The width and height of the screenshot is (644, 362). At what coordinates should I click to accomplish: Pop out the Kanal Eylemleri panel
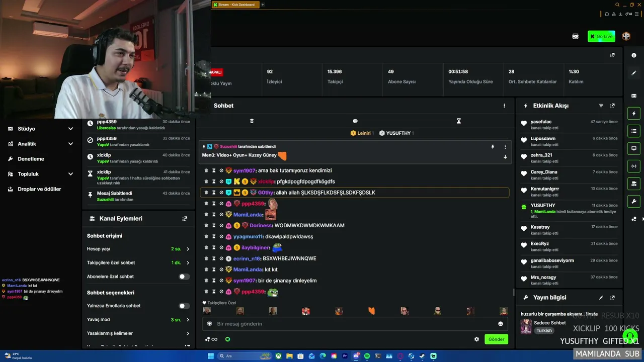pos(185,219)
